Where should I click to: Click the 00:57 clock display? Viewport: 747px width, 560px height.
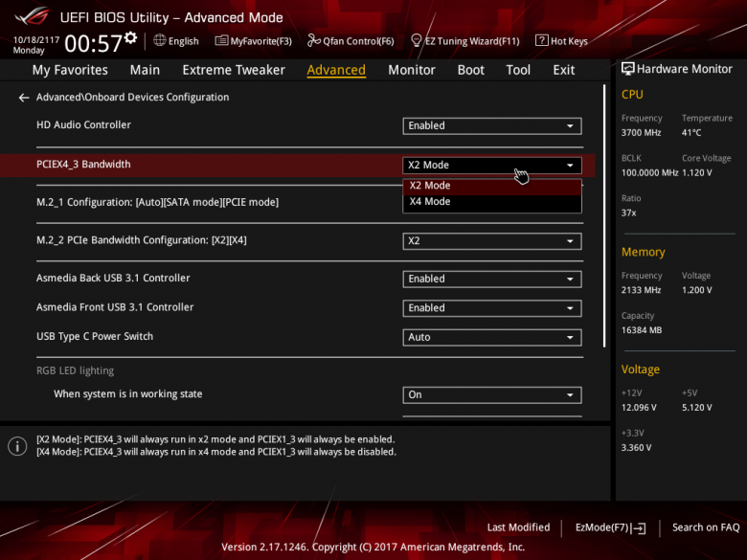94,43
